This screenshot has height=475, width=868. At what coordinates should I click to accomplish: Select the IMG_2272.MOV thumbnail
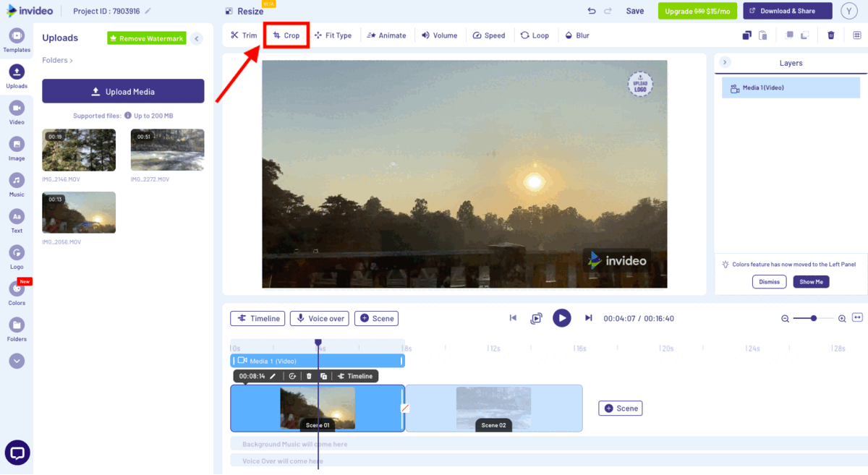167,150
